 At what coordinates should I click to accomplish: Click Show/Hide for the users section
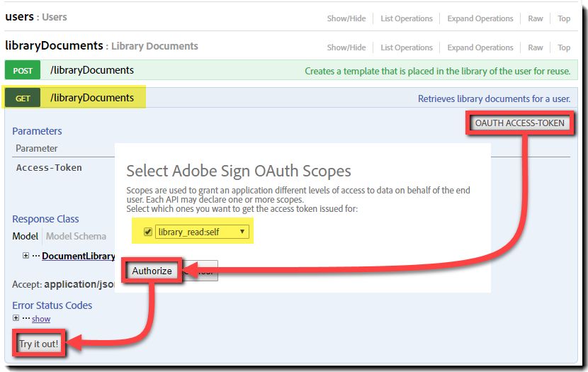click(346, 18)
